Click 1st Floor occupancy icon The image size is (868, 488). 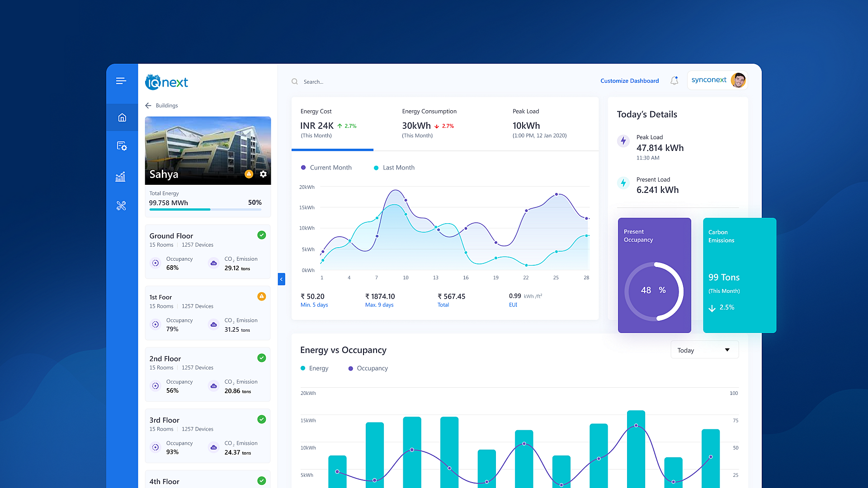156,324
